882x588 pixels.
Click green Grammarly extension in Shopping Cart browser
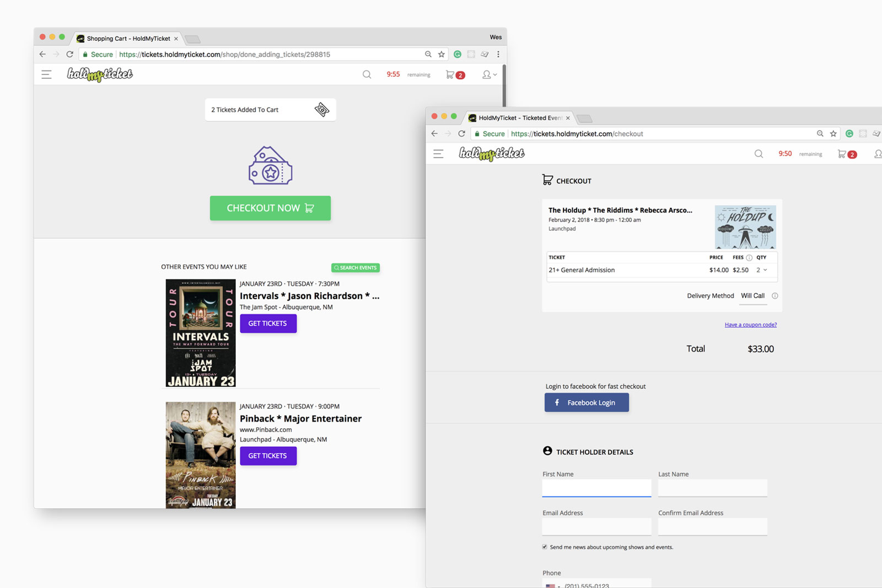pyautogui.click(x=458, y=54)
